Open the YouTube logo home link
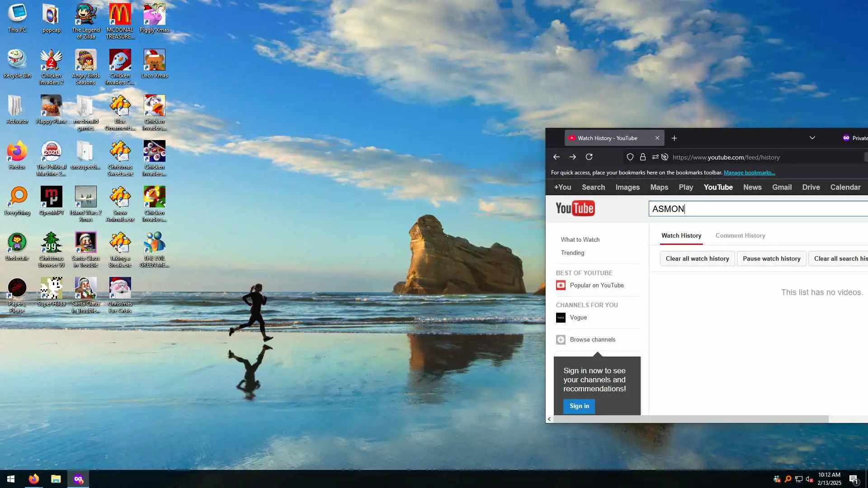The width and height of the screenshot is (868, 488). tap(575, 208)
